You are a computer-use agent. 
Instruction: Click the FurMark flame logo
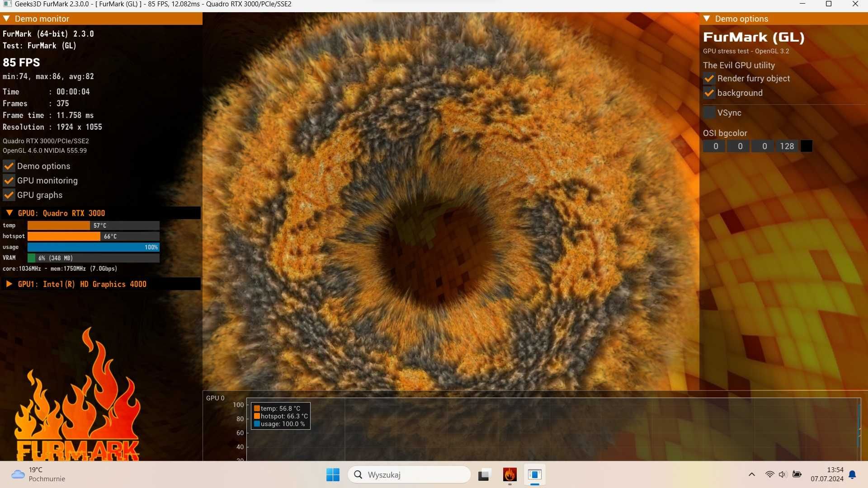77,394
